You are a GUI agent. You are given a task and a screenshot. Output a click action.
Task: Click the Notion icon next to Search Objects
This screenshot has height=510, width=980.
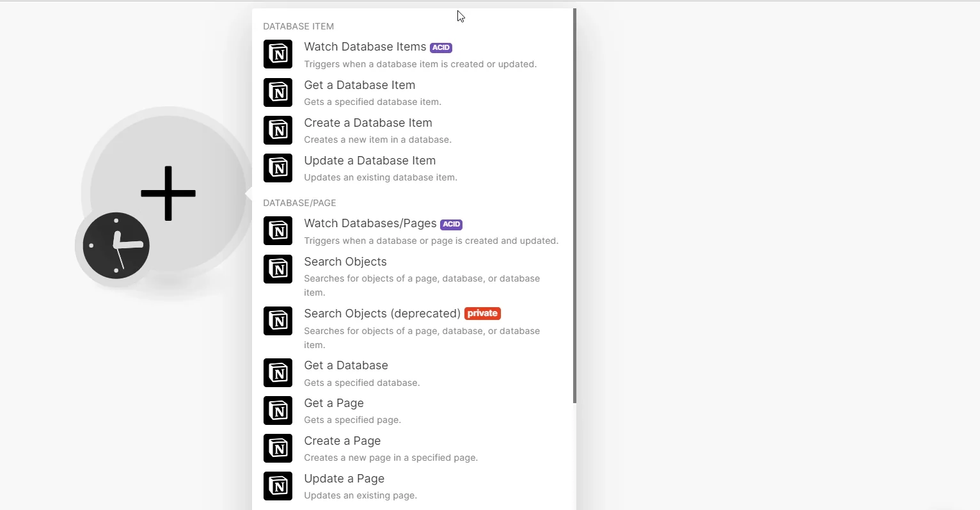tap(278, 269)
